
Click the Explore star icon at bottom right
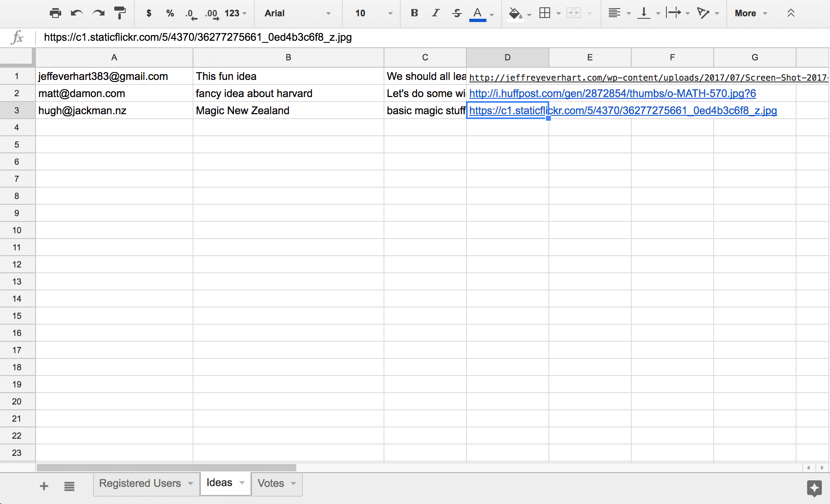814,488
